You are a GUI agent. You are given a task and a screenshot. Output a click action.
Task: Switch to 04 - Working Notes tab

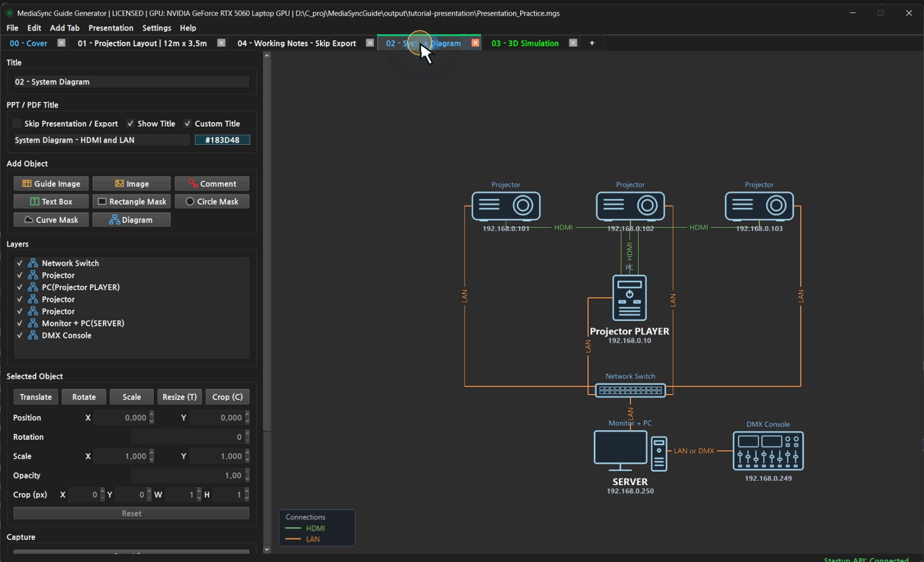coord(297,43)
